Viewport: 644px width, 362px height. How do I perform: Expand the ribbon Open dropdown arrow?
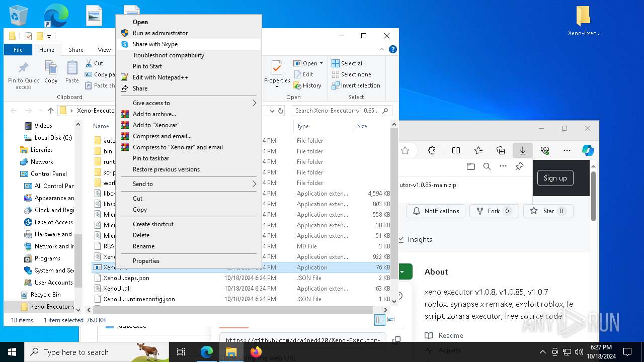[x=321, y=63]
